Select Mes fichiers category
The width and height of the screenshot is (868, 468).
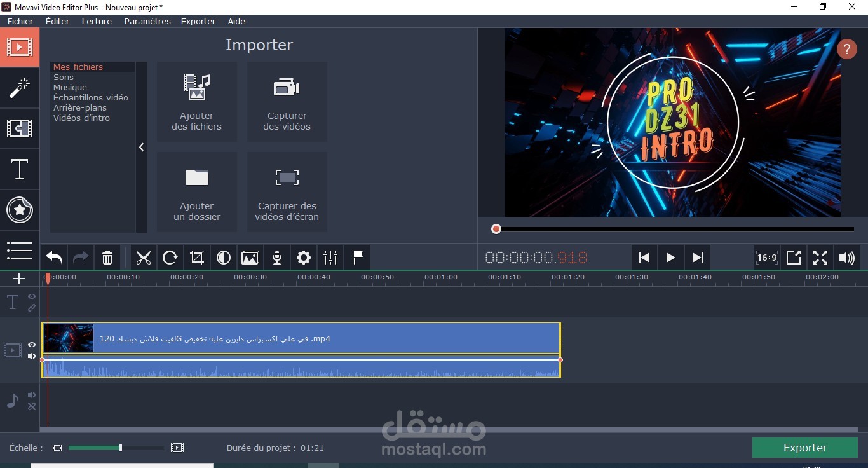78,67
